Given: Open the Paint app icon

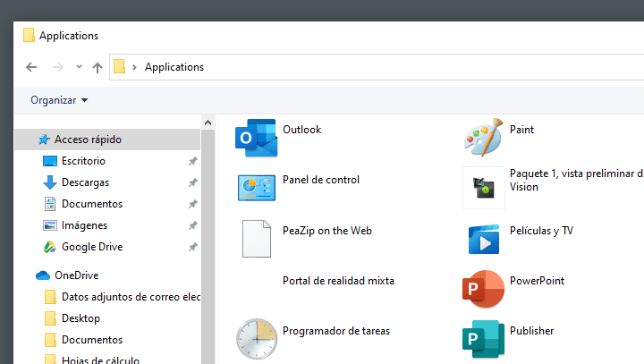Looking at the screenshot, I should (x=483, y=137).
